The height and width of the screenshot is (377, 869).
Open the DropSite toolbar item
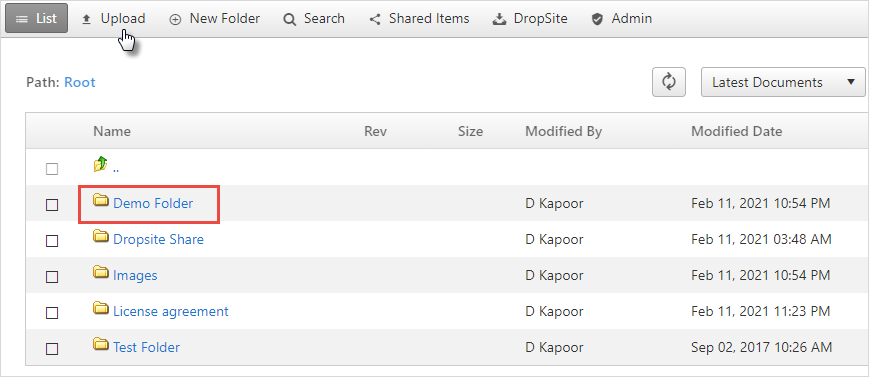[x=530, y=19]
